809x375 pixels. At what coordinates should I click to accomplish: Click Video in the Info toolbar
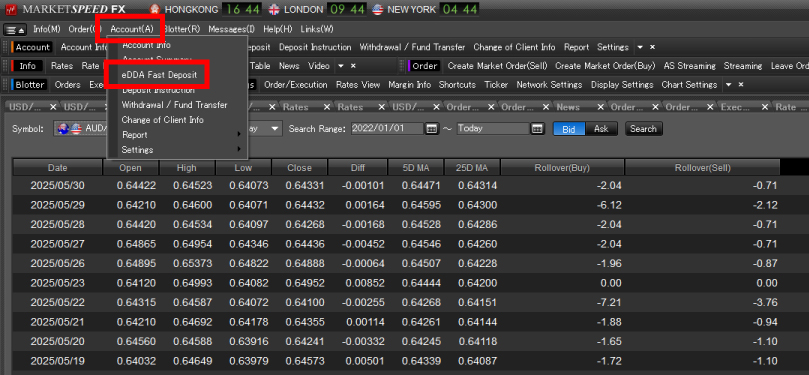pyautogui.click(x=319, y=66)
